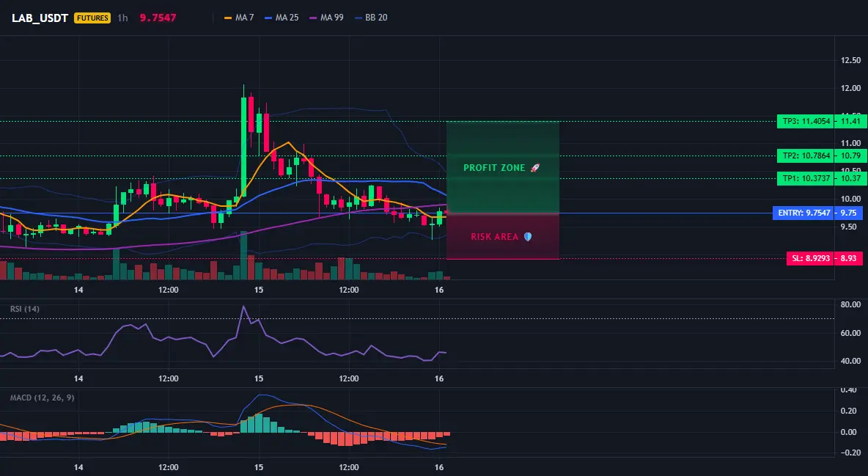Toggle the MA 25 legend entry
Screen dimensions: 868x476
click(282, 18)
